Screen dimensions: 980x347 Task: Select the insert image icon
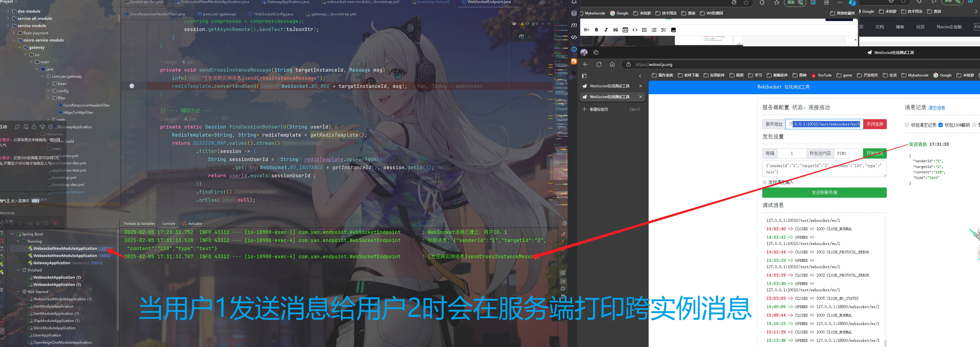tap(673, 30)
